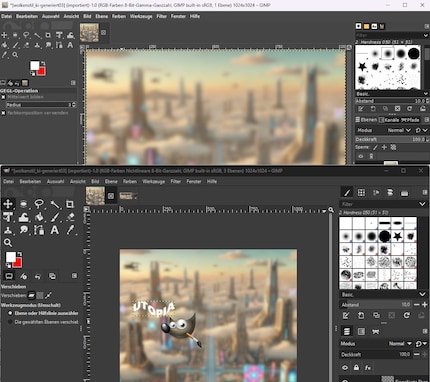Open the patterns tab in lower brush dock
The image size is (430, 382).
click(361, 192)
